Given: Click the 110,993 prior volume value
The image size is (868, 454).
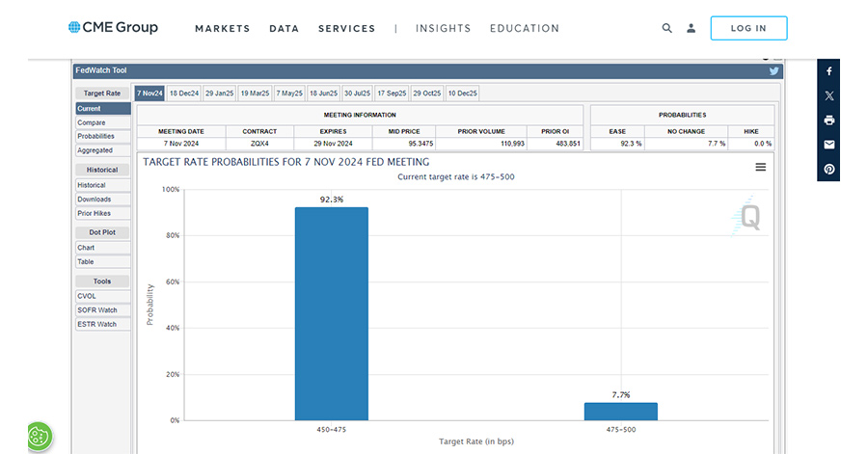Looking at the screenshot, I should pos(481,144).
